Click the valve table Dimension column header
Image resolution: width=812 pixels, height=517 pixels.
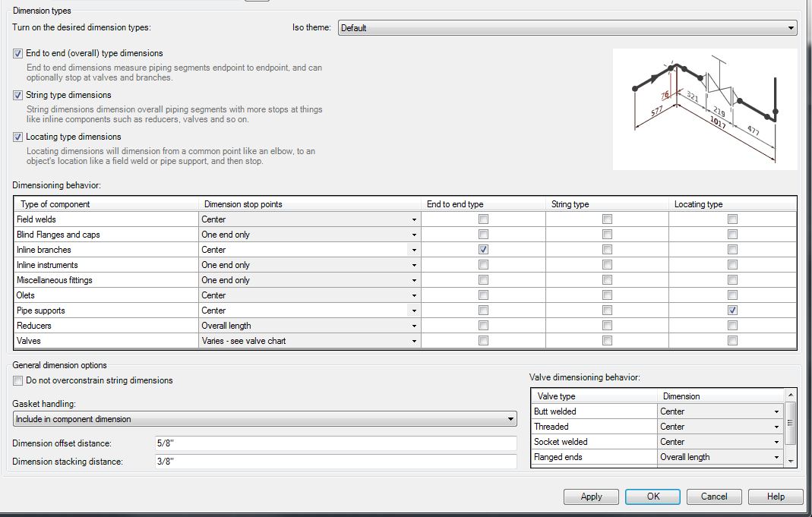[720, 396]
